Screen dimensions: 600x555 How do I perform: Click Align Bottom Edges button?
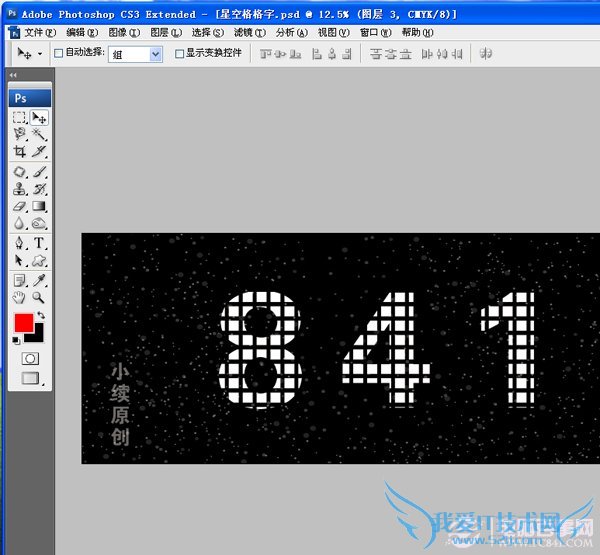coord(295,54)
